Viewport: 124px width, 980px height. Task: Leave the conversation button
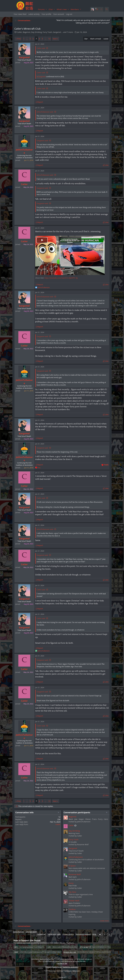point(106,38)
